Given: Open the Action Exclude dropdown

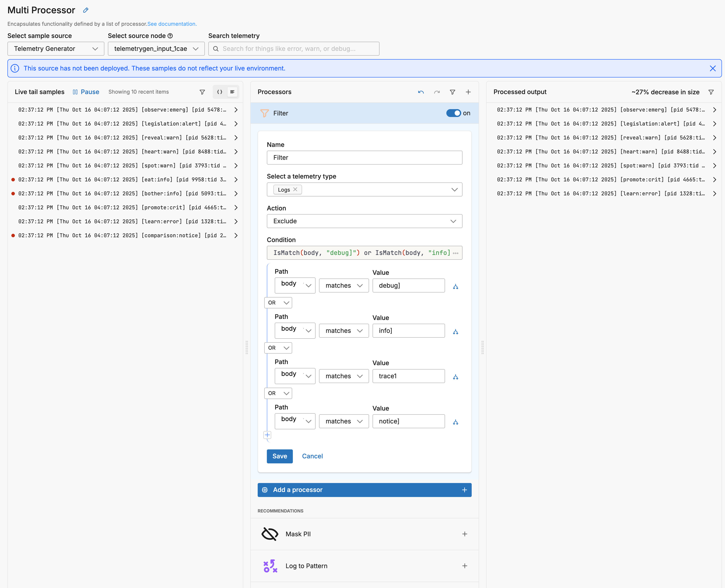Looking at the screenshot, I should [x=364, y=221].
